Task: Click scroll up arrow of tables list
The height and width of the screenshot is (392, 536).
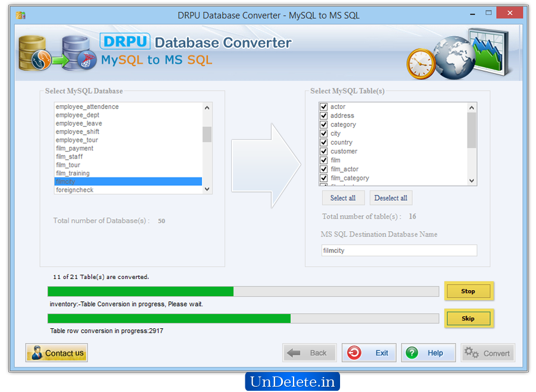Action: click(472, 108)
